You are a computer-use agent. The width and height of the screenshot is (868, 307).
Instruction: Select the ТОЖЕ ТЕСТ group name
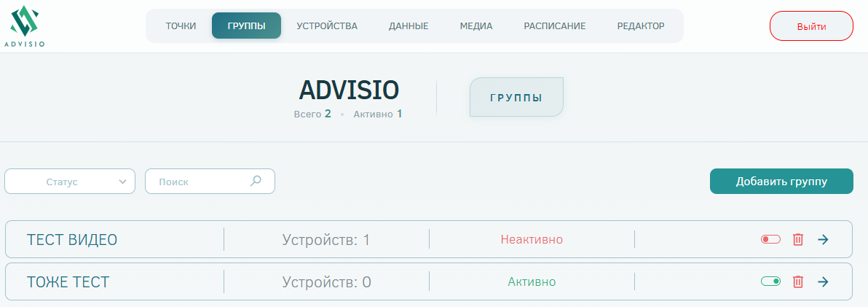click(x=68, y=281)
